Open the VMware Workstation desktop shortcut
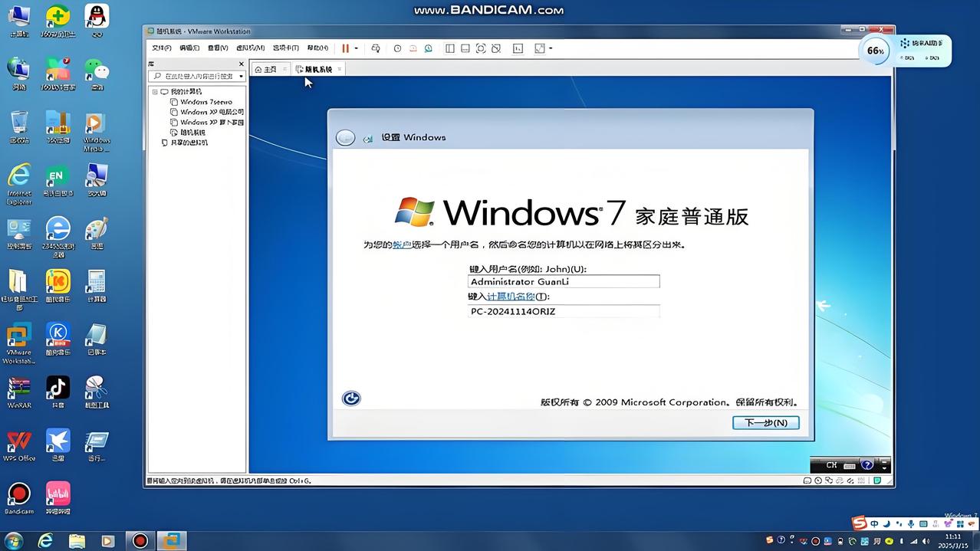Image resolution: width=980 pixels, height=551 pixels. (x=18, y=339)
